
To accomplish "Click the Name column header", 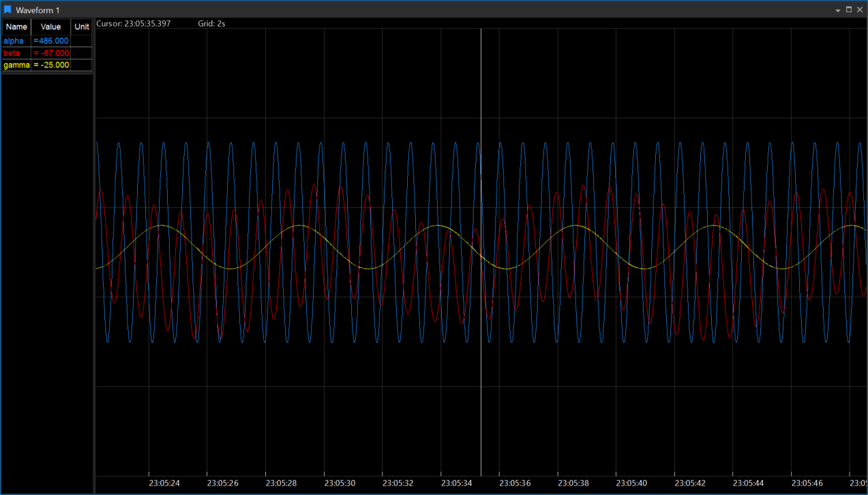I will point(16,27).
